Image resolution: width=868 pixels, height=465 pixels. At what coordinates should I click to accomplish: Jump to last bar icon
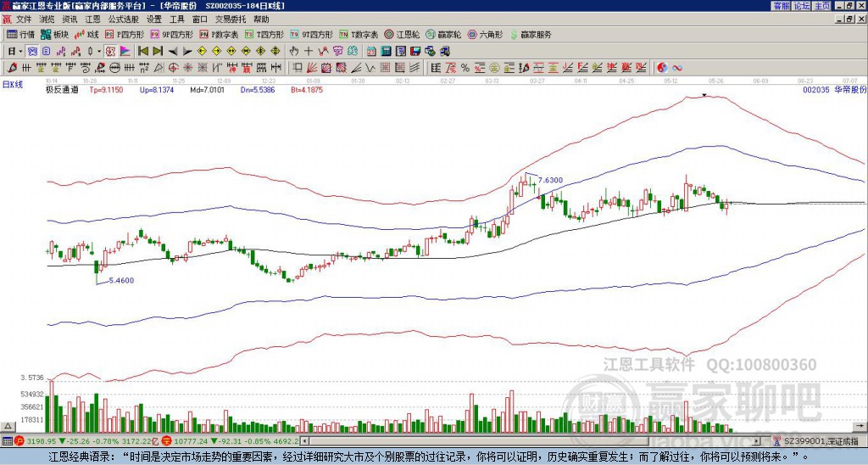coord(158,52)
